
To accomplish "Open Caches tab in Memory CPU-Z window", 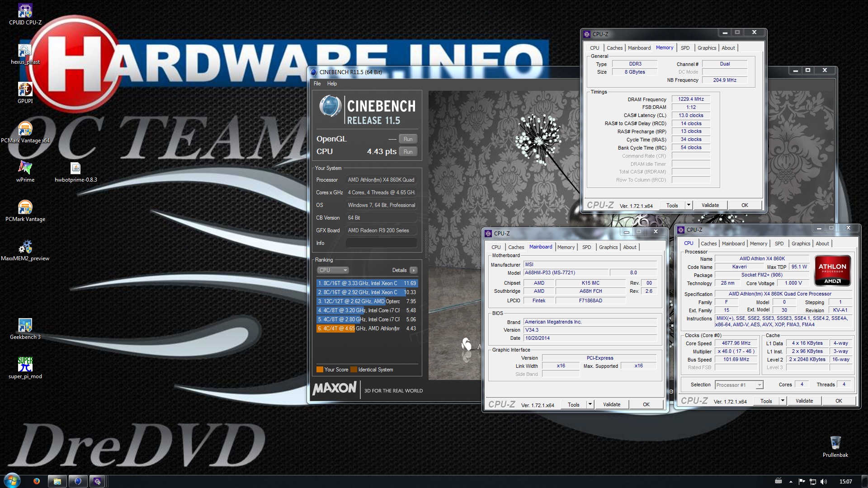I will coord(614,48).
